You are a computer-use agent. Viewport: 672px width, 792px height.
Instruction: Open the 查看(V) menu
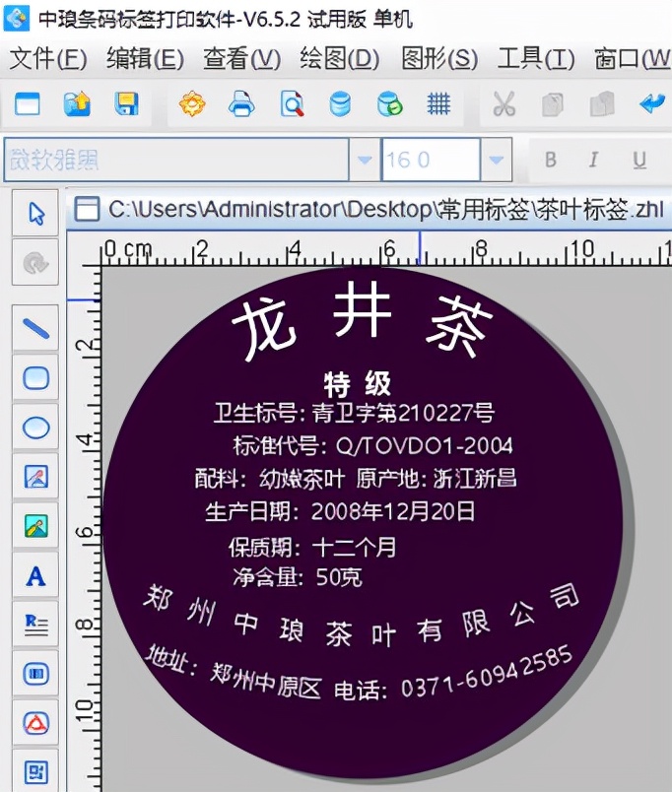tap(241, 58)
